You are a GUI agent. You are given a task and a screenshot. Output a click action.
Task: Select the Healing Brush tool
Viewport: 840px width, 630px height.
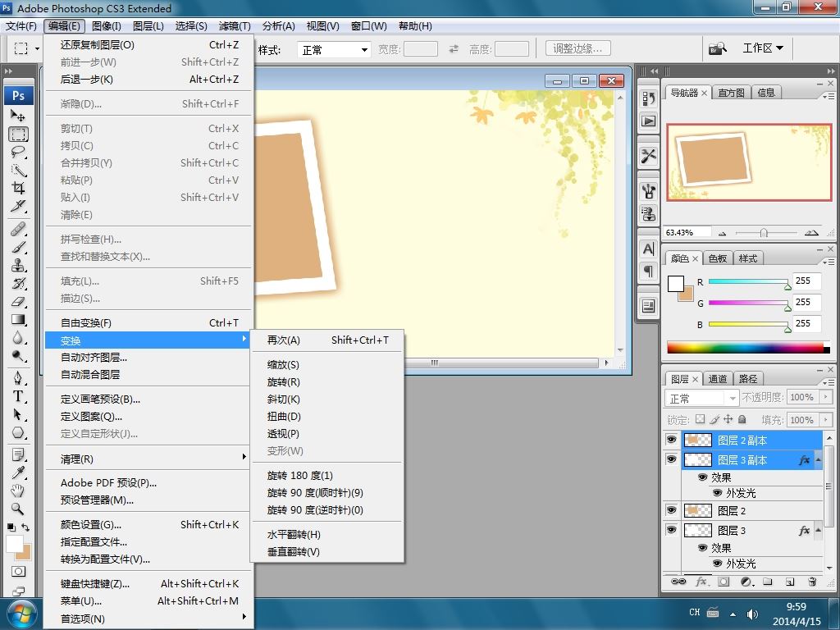[18, 230]
